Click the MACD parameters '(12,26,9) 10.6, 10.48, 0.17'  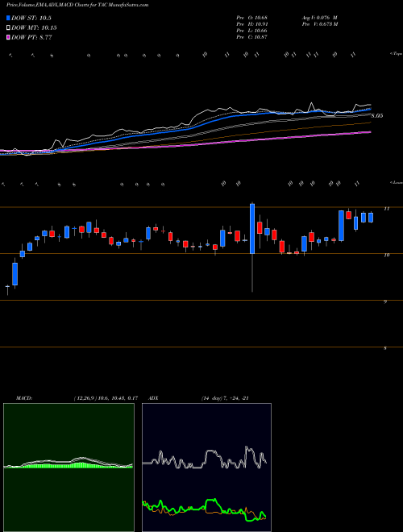click(106, 398)
